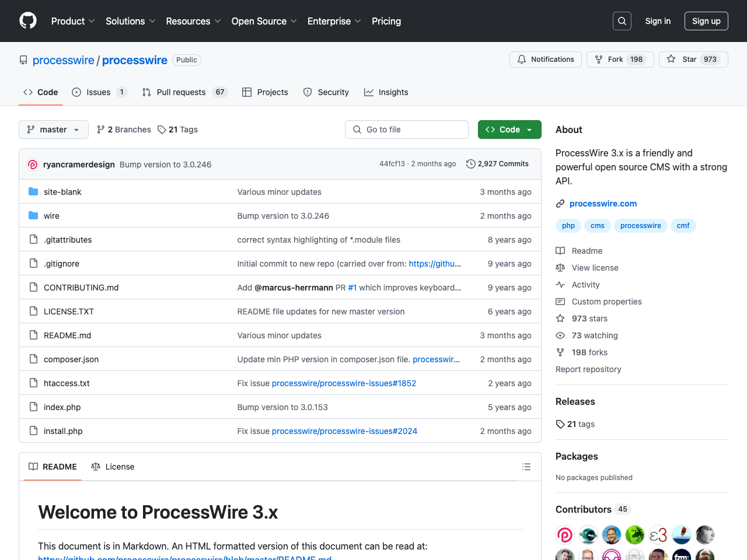The image size is (747, 560).
Task: Open 21 Tags link near branches
Action: coord(177,129)
